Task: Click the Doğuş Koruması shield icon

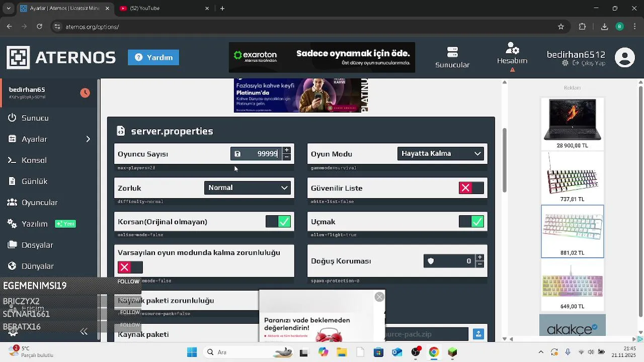Action: pyautogui.click(x=431, y=261)
